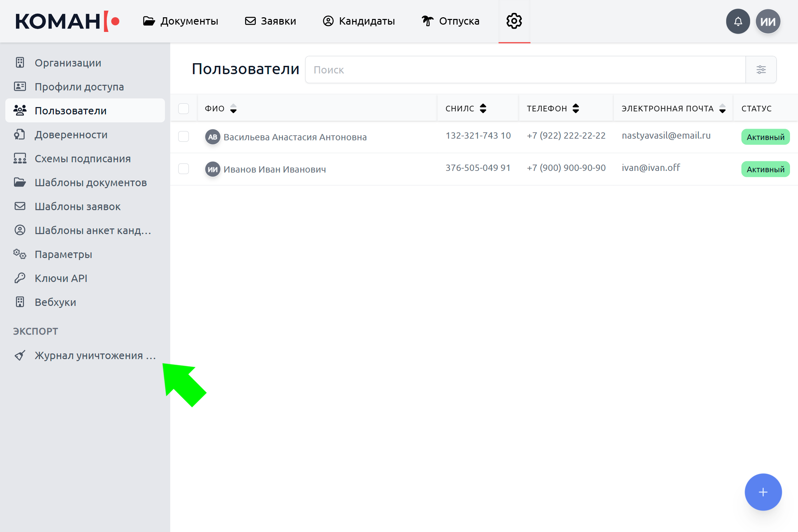Open the Документы top menu

coord(181,21)
